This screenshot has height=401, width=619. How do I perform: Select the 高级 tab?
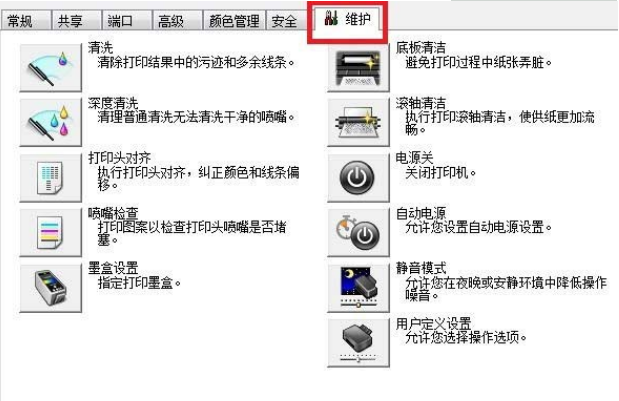(x=177, y=21)
